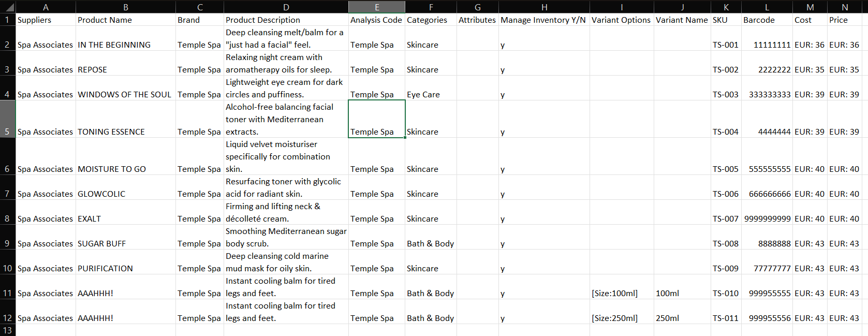Click the 'Price' header cell
Screen dimensions: 868x336
845,20
